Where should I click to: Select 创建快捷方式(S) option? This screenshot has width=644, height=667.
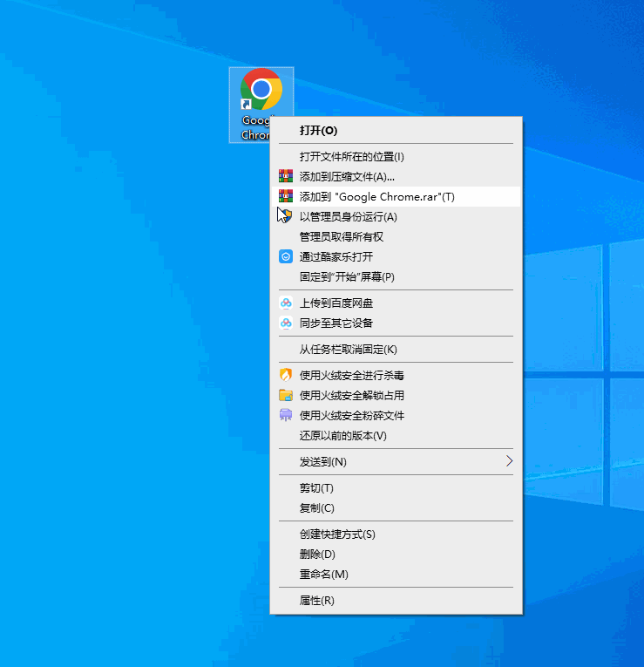pyautogui.click(x=337, y=534)
